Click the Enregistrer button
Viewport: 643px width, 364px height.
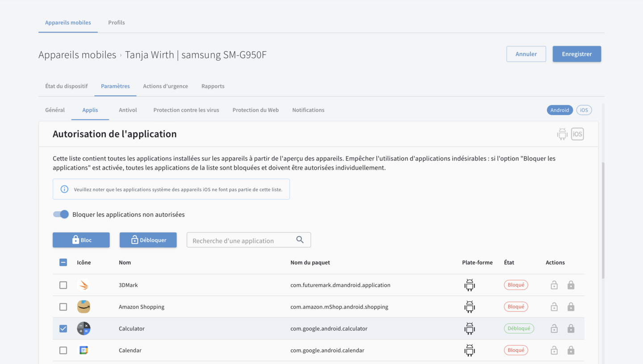pos(576,54)
